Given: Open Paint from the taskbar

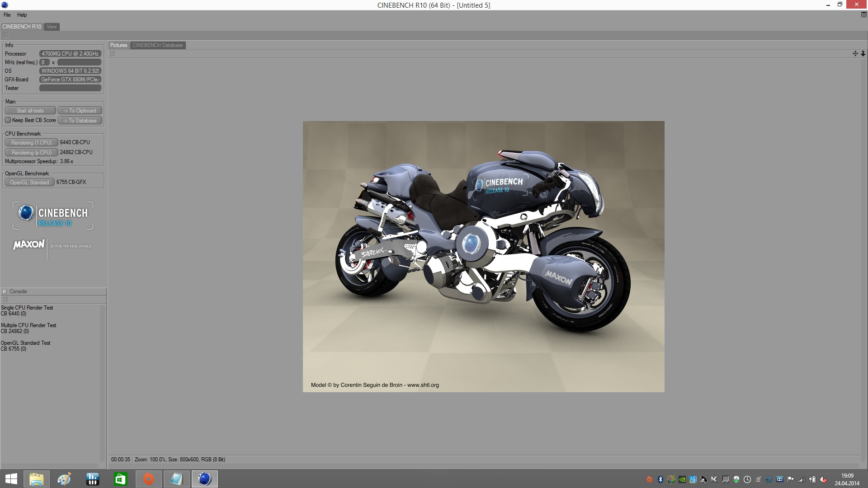Looking at the screenshot, I should point(64,479).
